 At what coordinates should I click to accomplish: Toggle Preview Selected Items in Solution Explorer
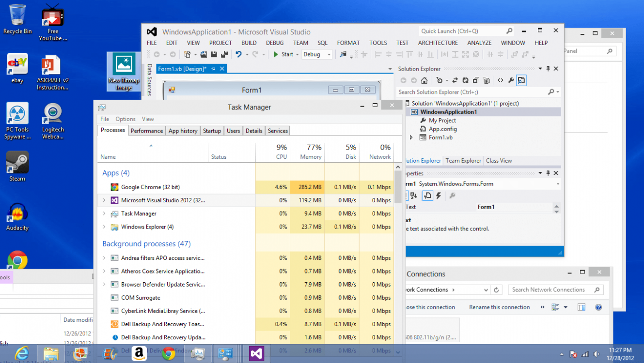click(x=521, y=80)
